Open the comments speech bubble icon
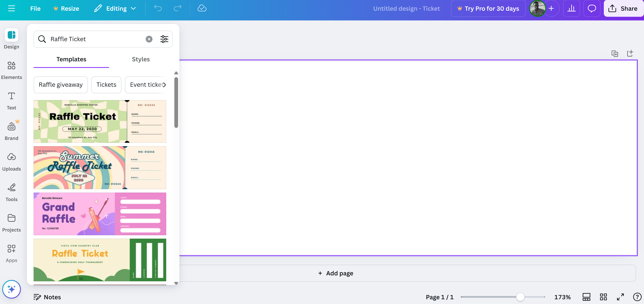 pos(591,8)
